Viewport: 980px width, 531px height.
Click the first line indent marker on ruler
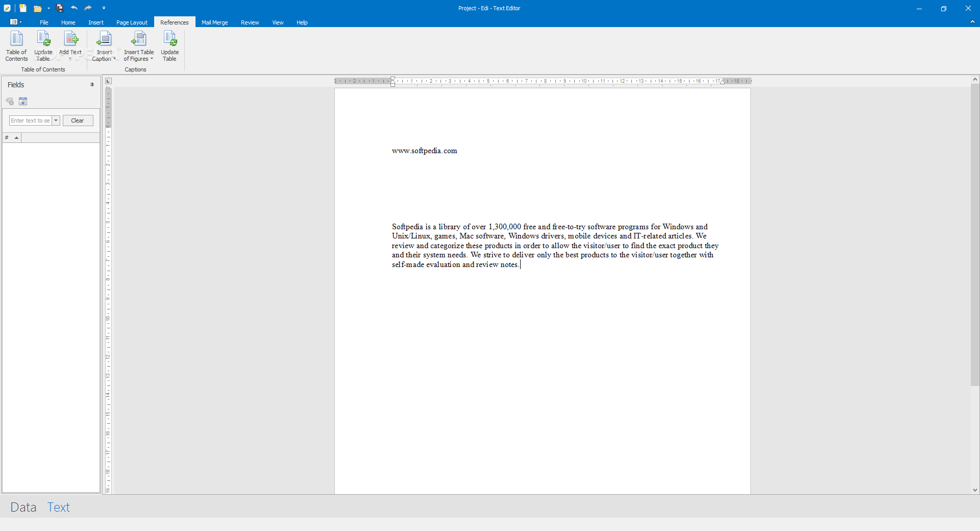(x=393, y=79)
